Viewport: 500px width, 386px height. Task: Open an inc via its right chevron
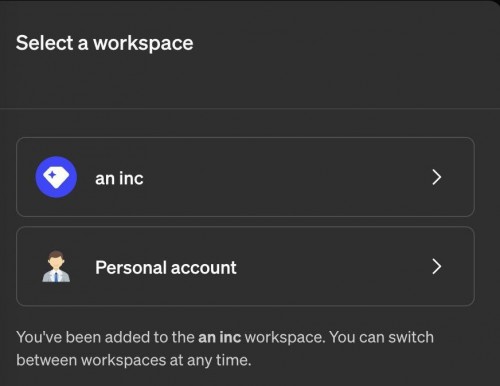(437, 177)
